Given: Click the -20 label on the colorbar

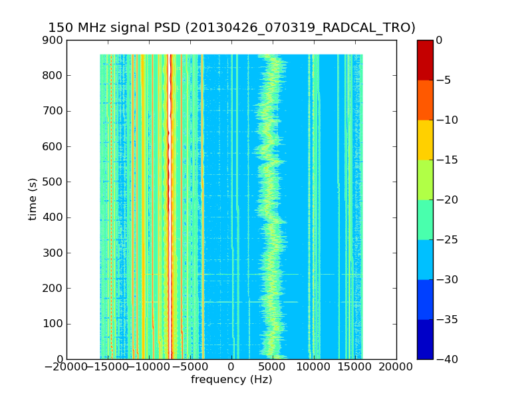Looking at the screenshot, I should tap(447, 200).
